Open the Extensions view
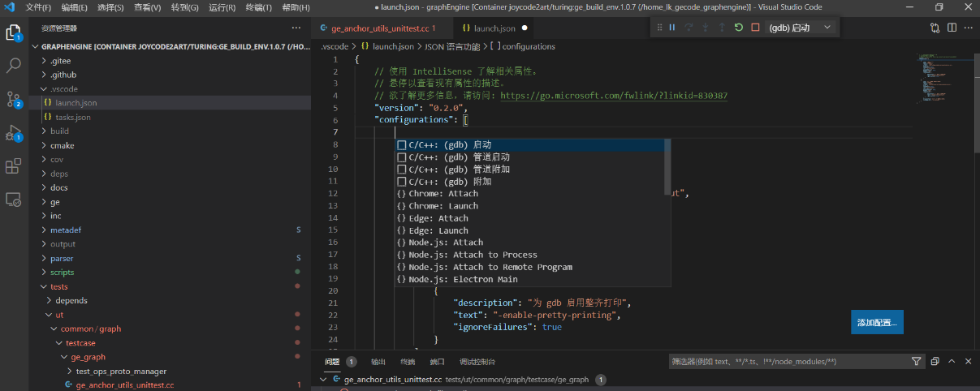This screenshot has height=391, width=980. point(14,166)
